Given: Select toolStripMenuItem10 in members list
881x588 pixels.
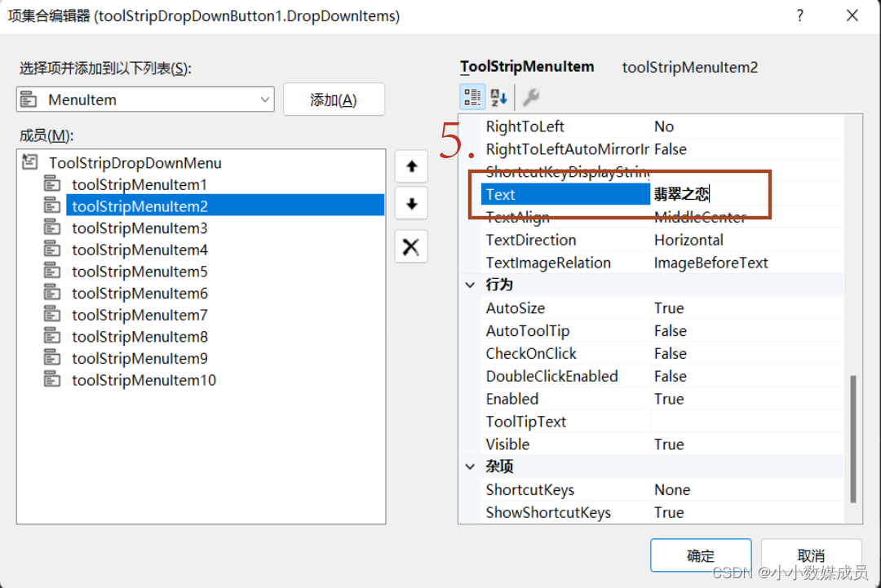Looking at the screenshot, I should 143,380.
